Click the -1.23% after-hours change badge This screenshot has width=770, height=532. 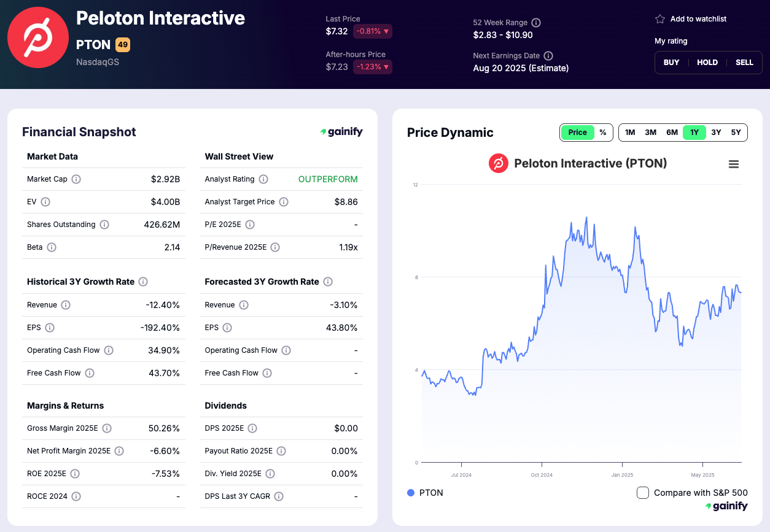tap(372, 67)
